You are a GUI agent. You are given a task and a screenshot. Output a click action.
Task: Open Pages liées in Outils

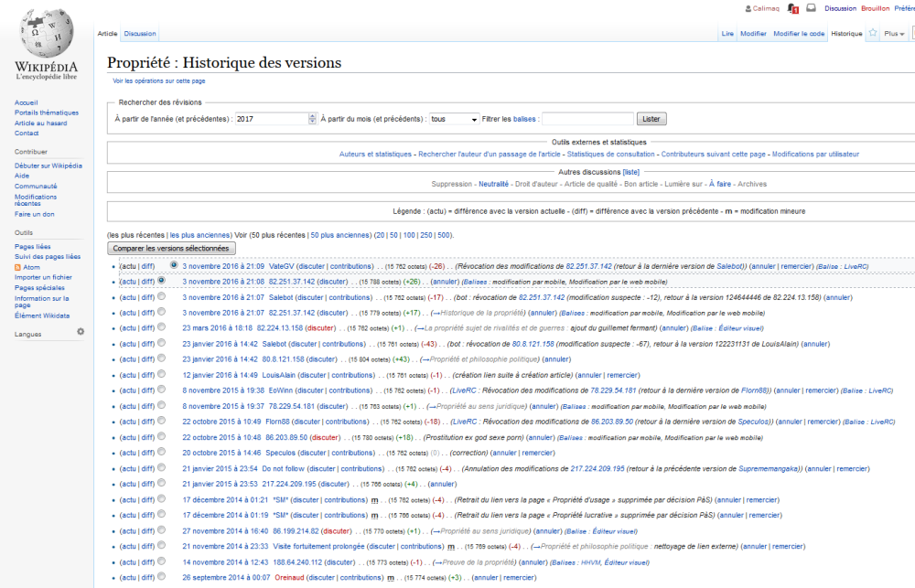33,247
